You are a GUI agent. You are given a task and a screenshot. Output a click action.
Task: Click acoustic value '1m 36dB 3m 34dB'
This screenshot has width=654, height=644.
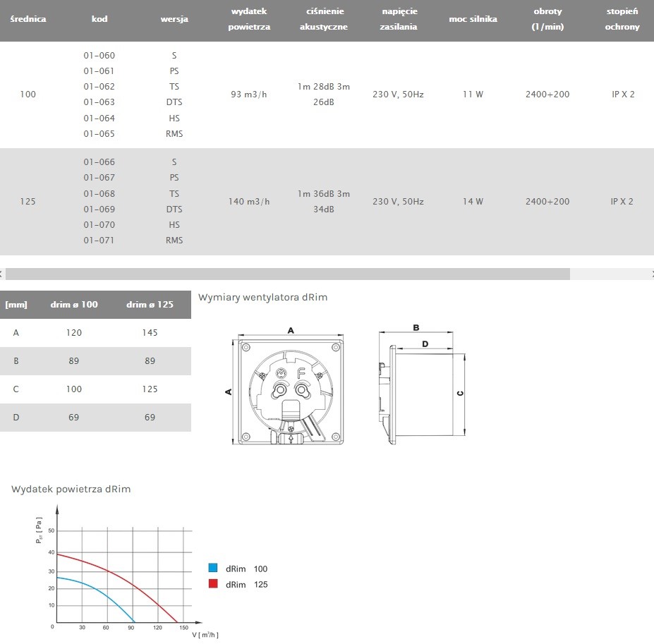[324, 202]
